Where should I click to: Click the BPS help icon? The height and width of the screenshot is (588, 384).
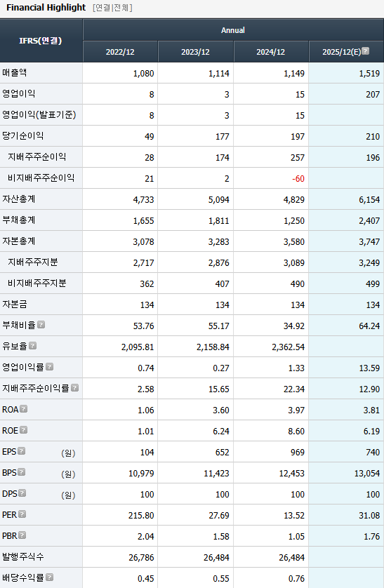tap(21, 472)
